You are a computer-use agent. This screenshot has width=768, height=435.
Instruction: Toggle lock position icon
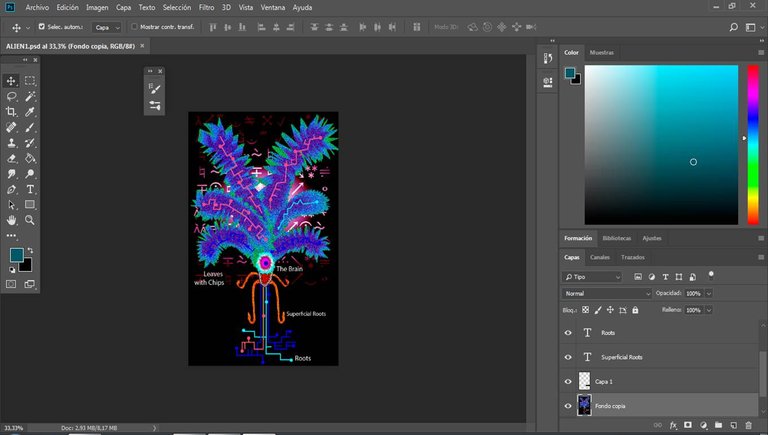[610, 310]
